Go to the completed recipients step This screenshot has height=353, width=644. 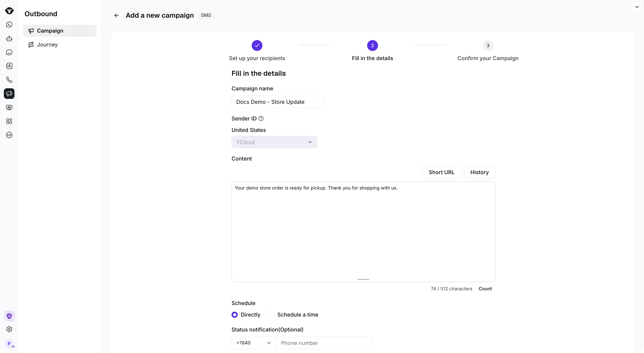tap(257, 46)
